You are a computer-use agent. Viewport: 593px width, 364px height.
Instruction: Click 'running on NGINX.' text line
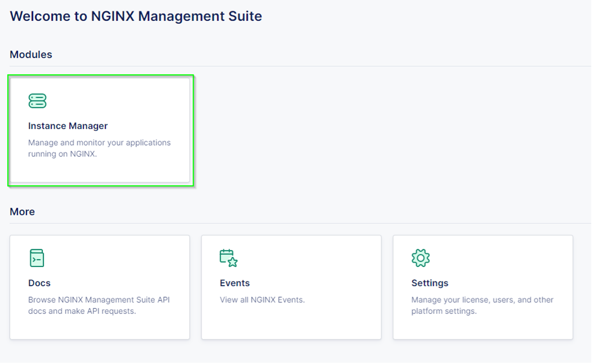pyautogui.click(x=63, y=154)
